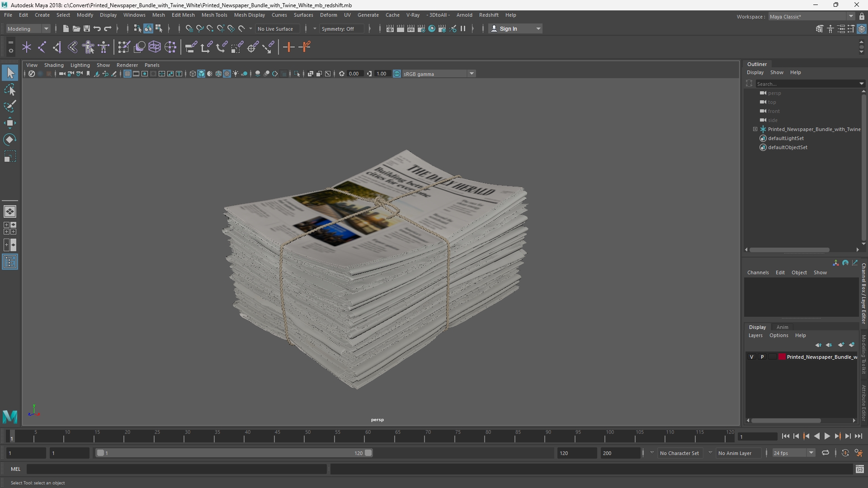
Task: Click frame 60 on the time slider
Action: tap(367, 436)
